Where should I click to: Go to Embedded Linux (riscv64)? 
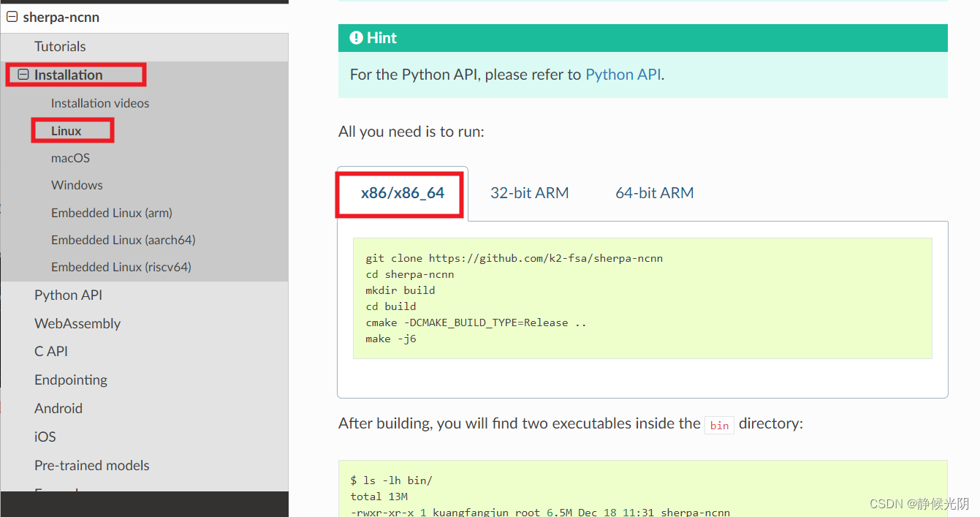tap(121, 267)
